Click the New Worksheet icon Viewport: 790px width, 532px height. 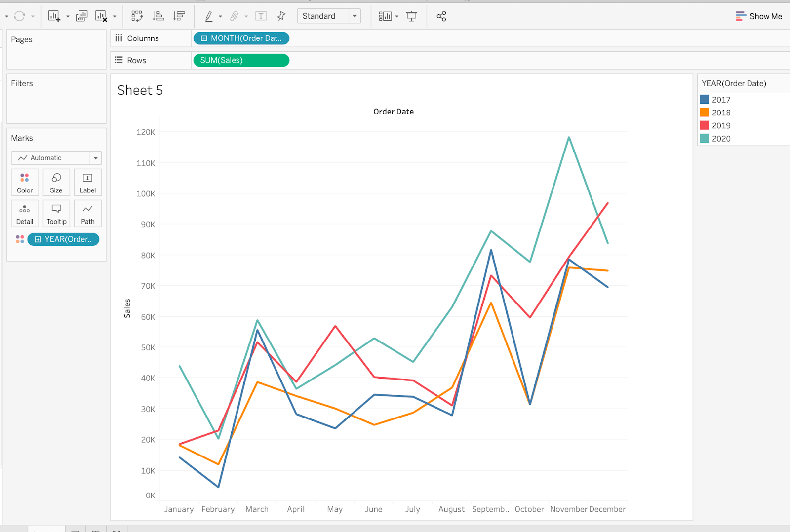point(54,16)
